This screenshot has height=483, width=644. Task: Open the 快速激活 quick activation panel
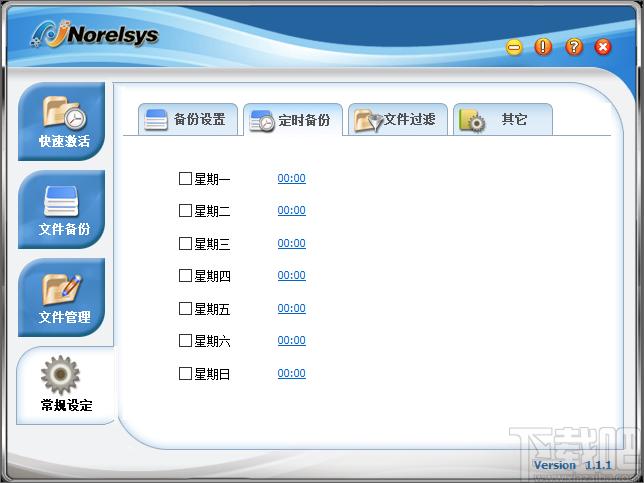[62, 122]
